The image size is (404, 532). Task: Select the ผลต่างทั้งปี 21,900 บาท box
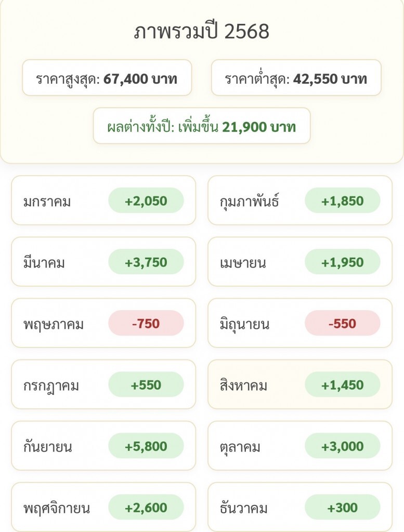[202, 126]
